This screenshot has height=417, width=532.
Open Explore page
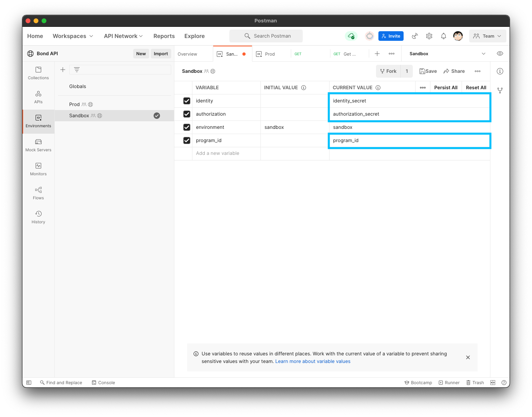[194, 36]
